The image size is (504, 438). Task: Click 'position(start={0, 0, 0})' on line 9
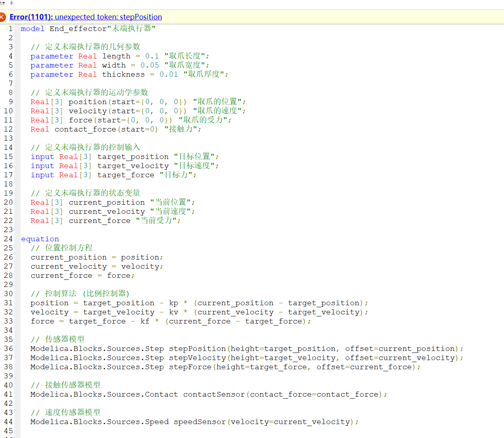pos(128,102)
